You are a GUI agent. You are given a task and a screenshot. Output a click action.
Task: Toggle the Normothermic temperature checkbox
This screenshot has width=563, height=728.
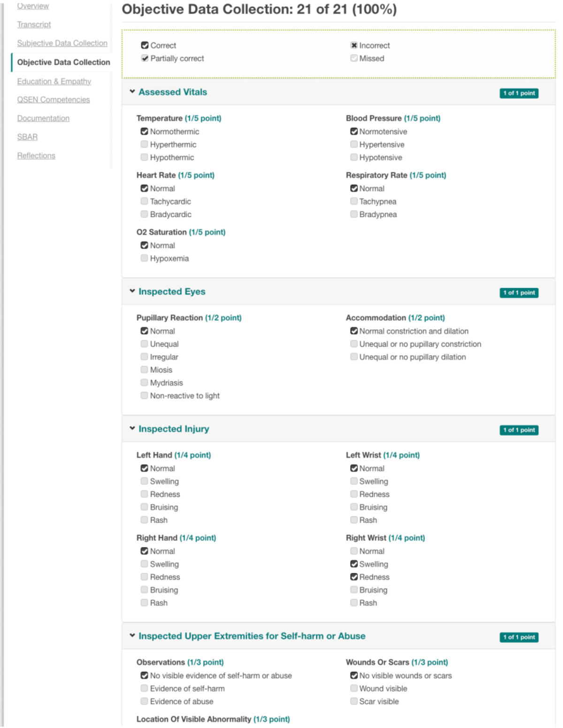(x=145, y=132)
